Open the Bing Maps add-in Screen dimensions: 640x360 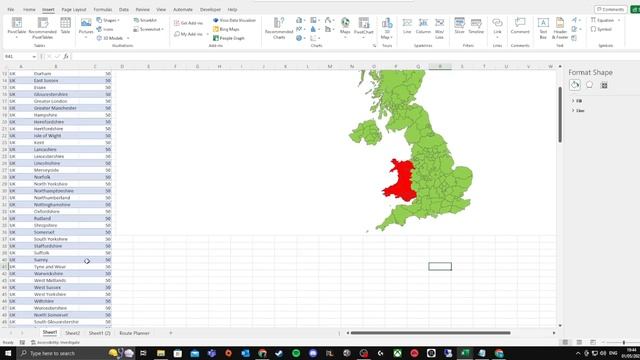point(226,29)
